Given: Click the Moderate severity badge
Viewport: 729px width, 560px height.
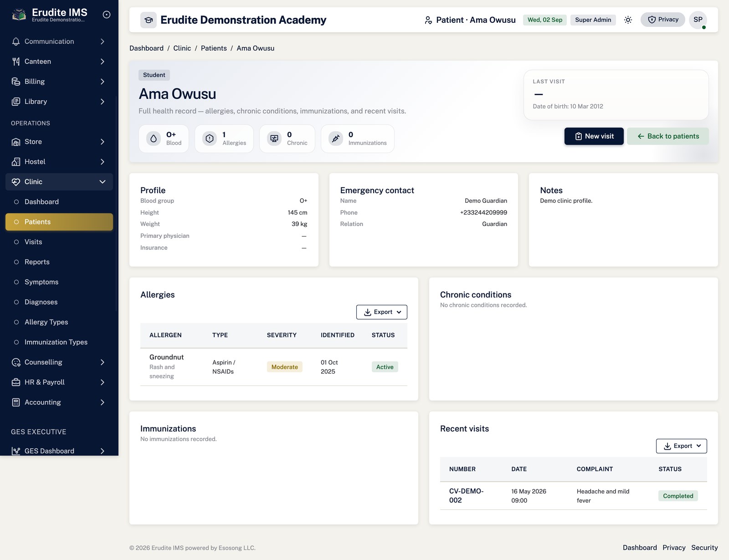Looking at the screenshot, I should click(285, 367).
